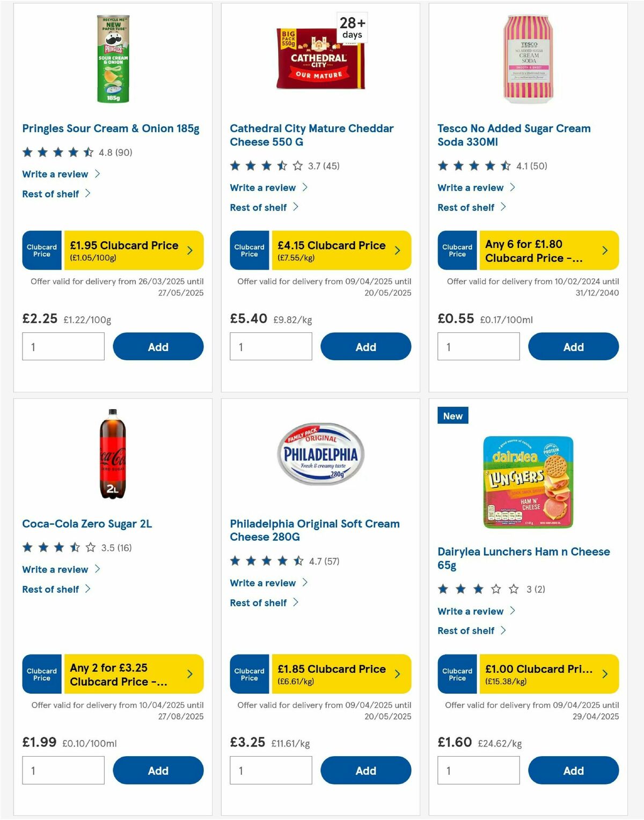Click the arrow on Philadelphia £1.85 offer banner
The image size is (644, 820).
click(398, 673)
